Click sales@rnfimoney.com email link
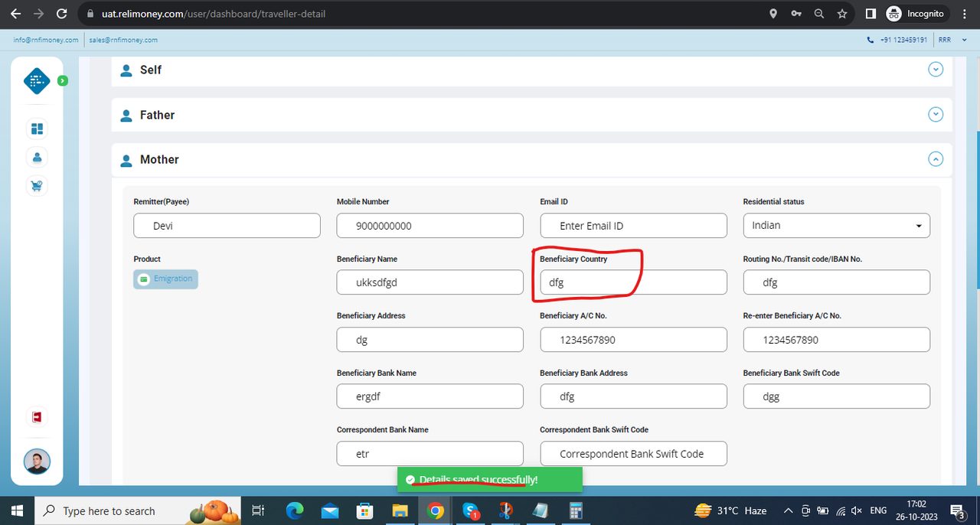This screenshot has height=525, width=980. click(x=123, y=40)
